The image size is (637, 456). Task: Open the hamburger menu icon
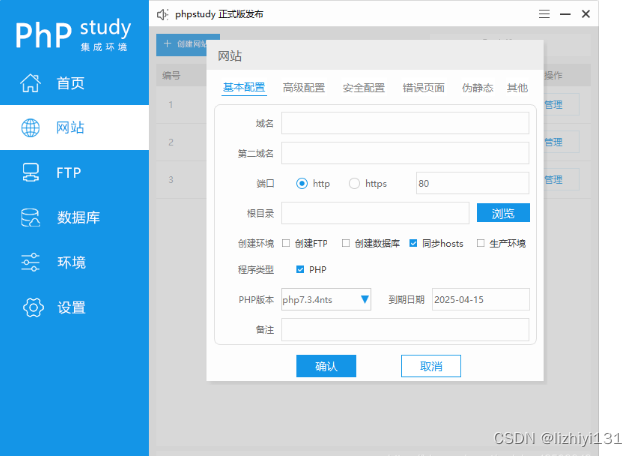pos(544,14)
